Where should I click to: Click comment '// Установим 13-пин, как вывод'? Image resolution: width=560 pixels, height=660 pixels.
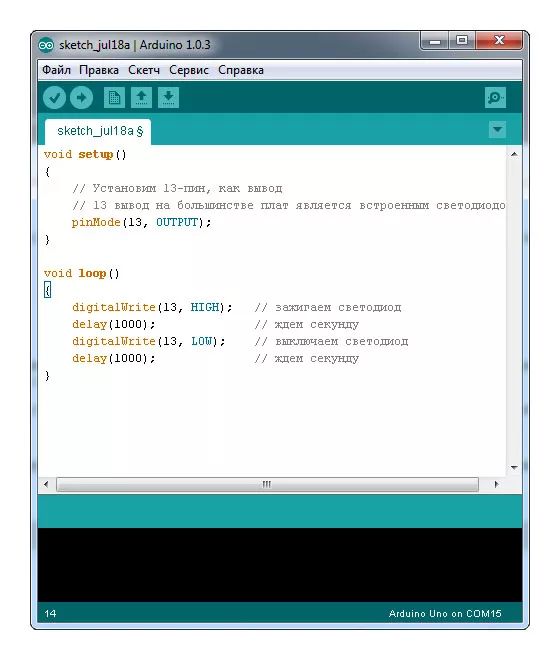pos(177,188)
